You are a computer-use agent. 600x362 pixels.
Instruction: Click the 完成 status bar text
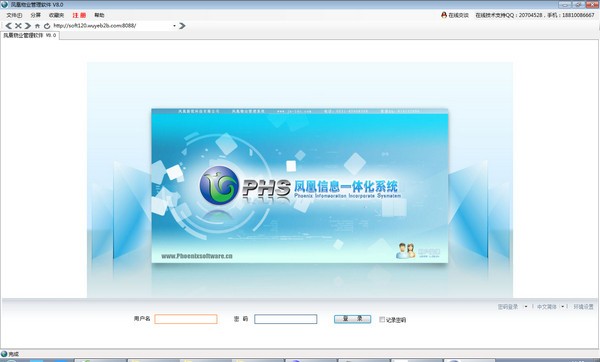(14, 354)
